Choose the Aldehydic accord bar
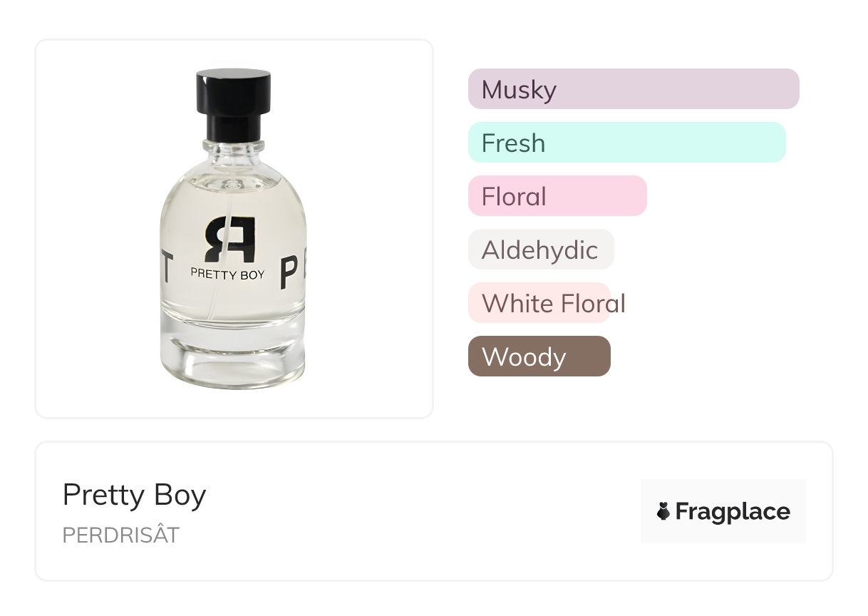This screenshot has height=616, width=868. [x=540, y=250]
